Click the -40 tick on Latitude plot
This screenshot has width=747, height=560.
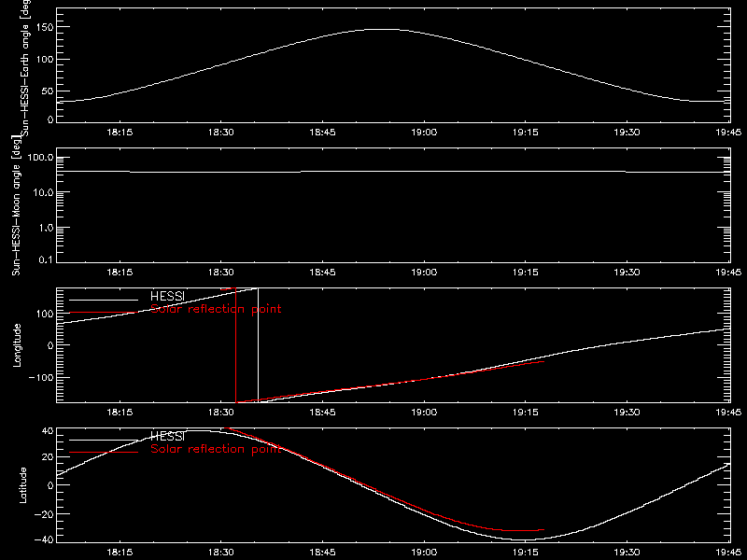click(44, 540)
